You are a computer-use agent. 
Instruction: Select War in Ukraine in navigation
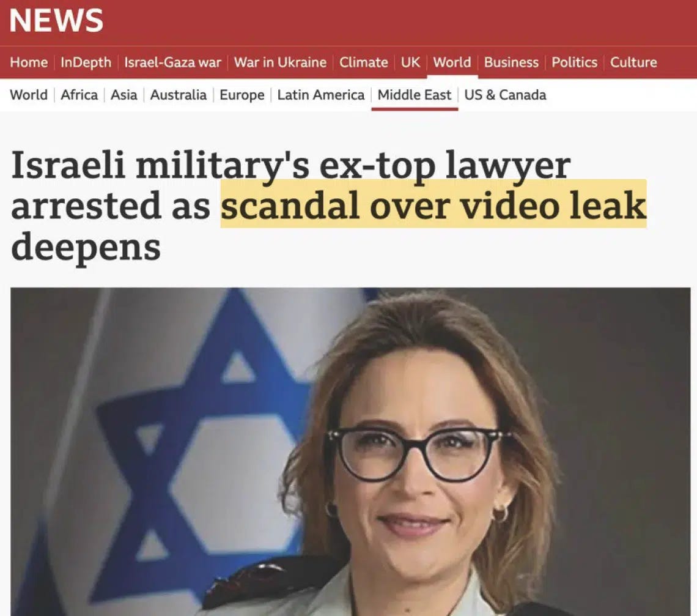coord(280,62)
